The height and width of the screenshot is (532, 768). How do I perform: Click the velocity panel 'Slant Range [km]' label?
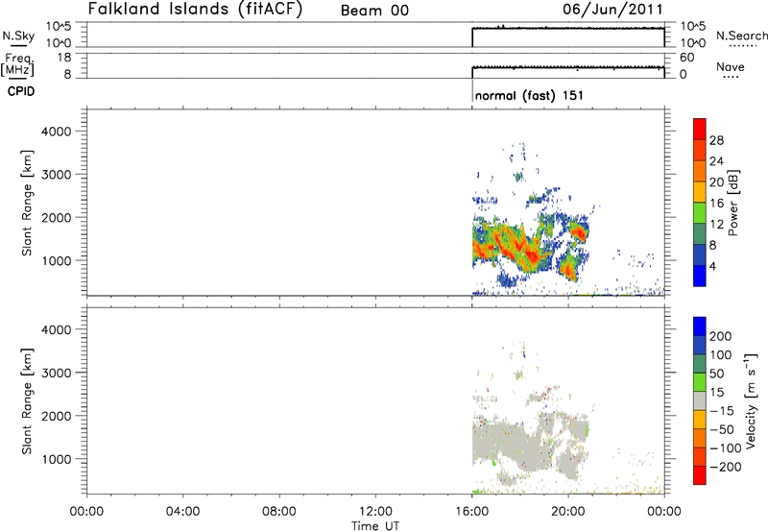point(27,401)
